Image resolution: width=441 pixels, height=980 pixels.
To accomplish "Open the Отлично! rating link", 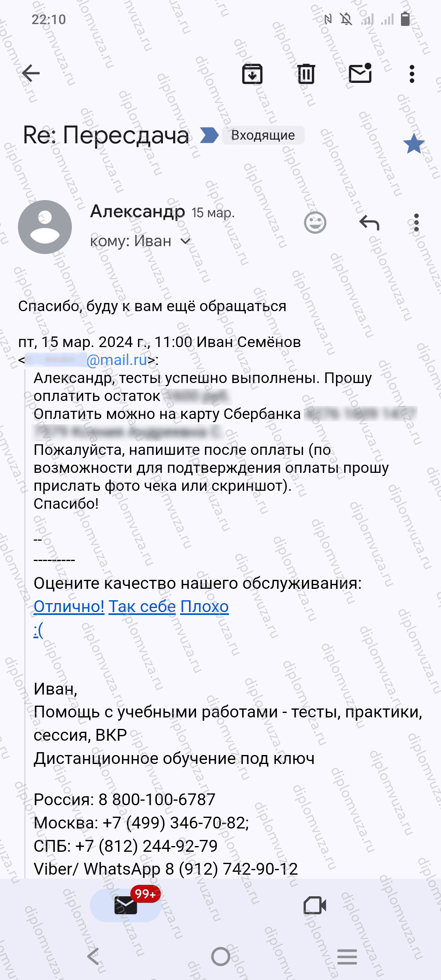I will pyautogui.click(x=69, y=606).
